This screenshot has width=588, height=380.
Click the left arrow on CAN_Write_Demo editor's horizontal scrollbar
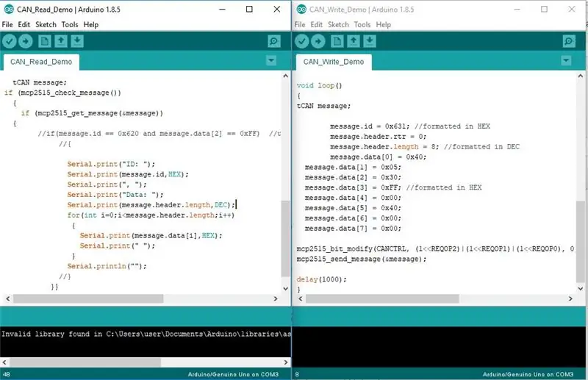click(301, 298)
